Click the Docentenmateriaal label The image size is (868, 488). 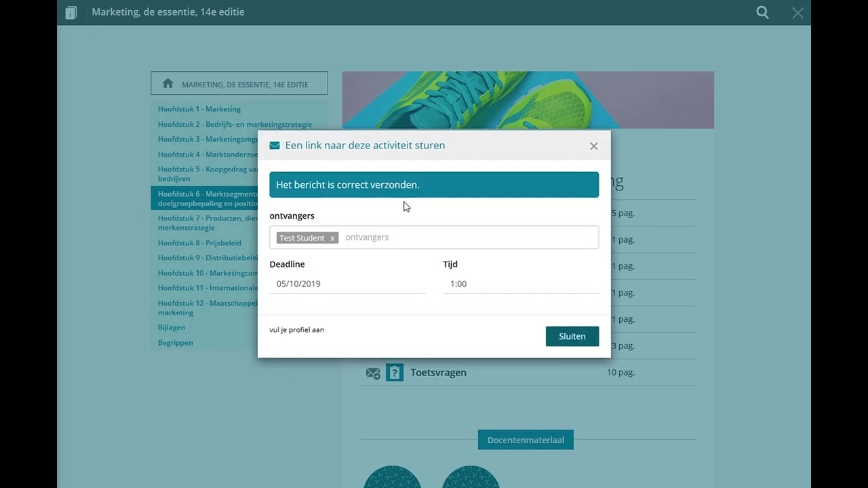[526, 440]
